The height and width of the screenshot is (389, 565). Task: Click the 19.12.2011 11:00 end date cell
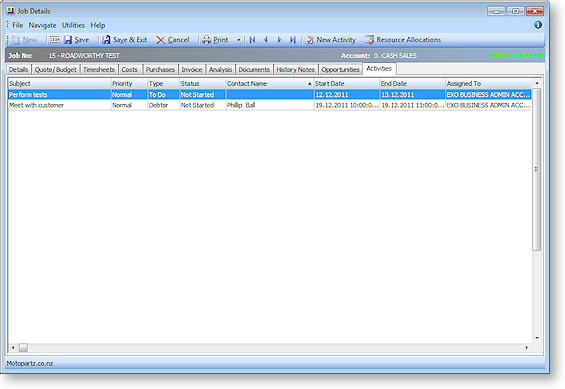(x=413, y=105)
